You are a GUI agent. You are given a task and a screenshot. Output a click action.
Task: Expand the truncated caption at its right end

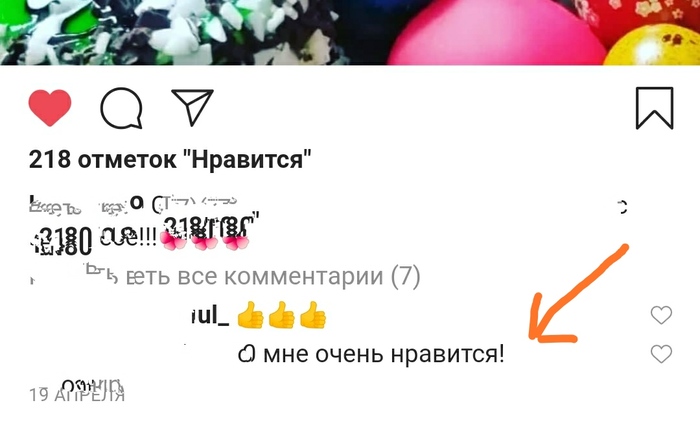623,207
